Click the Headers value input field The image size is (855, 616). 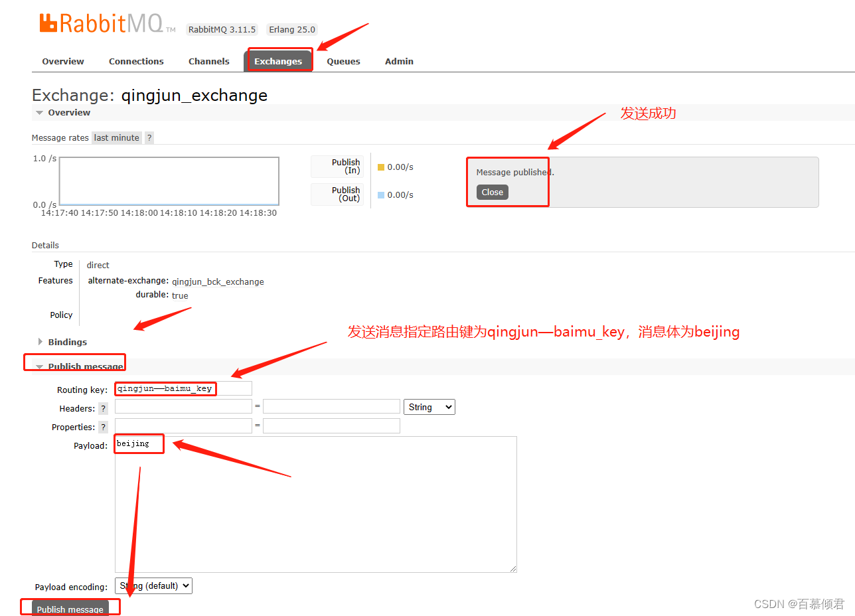tap(331, 406)
